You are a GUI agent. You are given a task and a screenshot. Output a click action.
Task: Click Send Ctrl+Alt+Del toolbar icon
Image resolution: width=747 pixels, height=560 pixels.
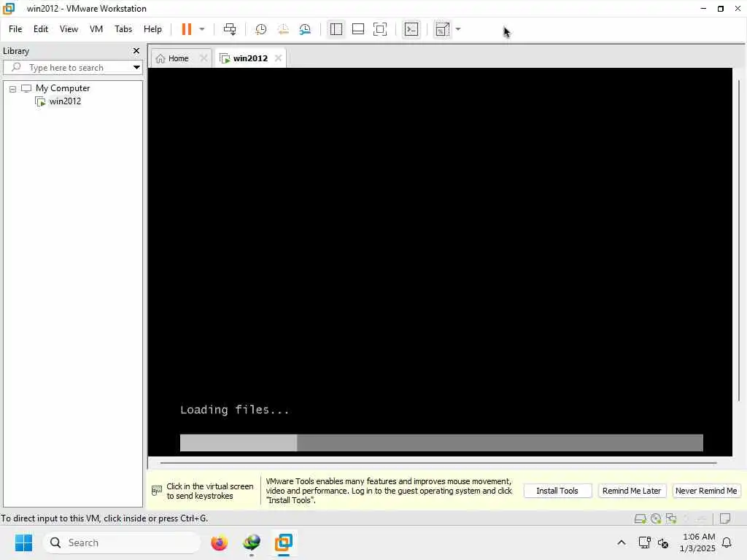[x=230, y=29]
